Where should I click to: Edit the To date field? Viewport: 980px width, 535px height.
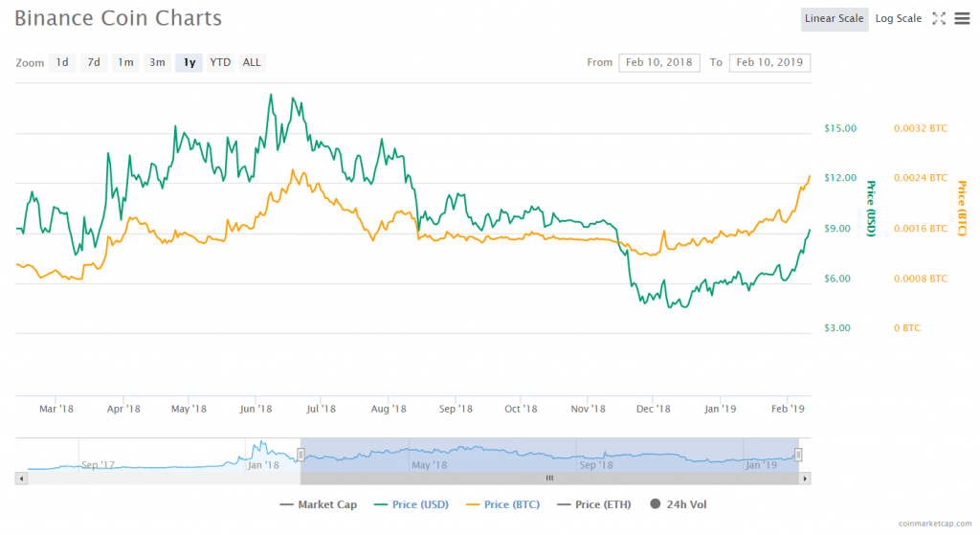click(x=769, y=63)
